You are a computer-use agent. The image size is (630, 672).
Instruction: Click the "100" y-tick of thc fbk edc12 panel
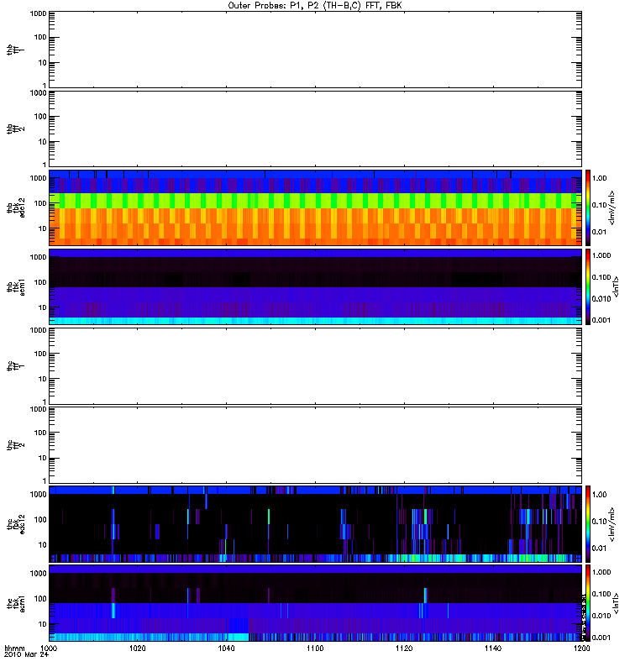(40, 519)
